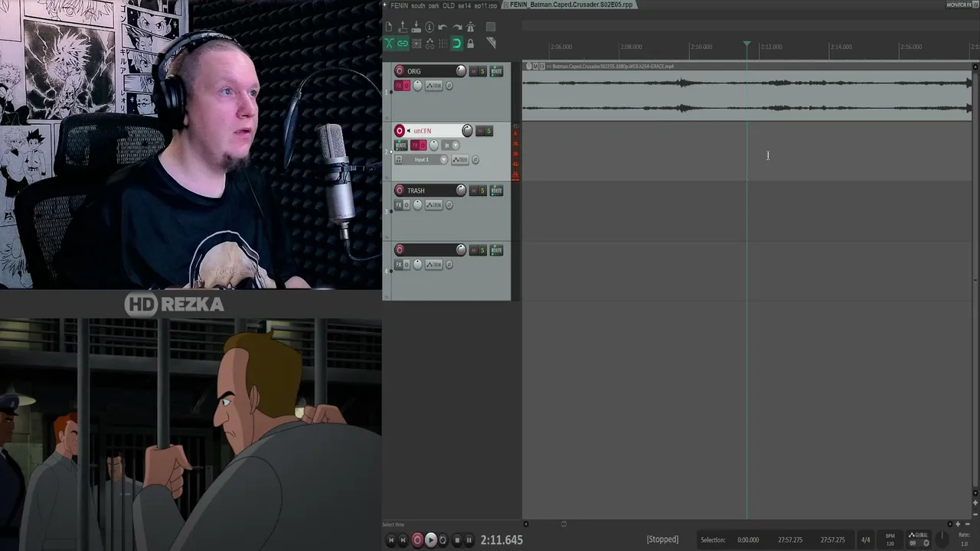Viewport: 980px width, 551px height.
Task: Click the 4/4 time signature field
Action: coord(865,540)
